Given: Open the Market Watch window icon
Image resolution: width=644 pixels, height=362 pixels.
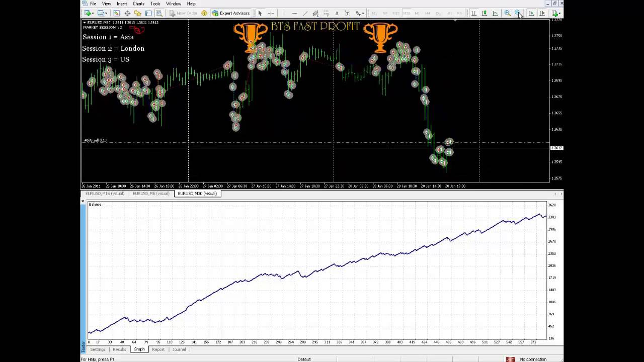Looking at the screenshot, I should [x=116, y=13].
